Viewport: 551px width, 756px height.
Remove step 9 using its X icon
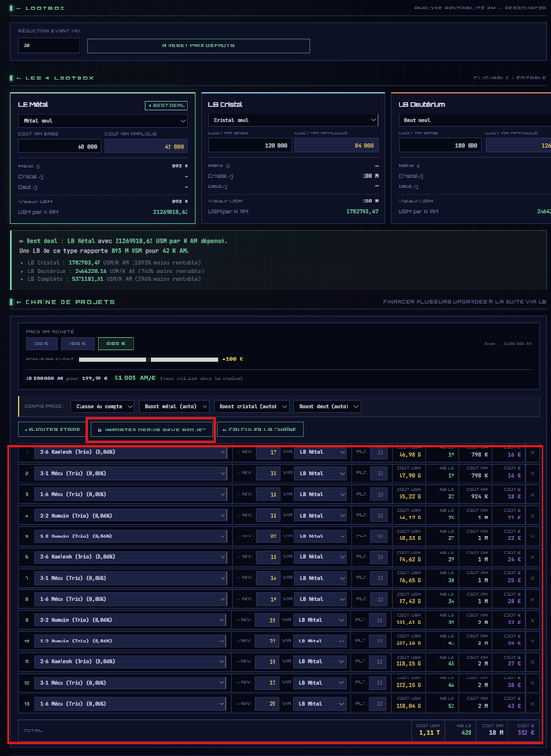(532, 620)
